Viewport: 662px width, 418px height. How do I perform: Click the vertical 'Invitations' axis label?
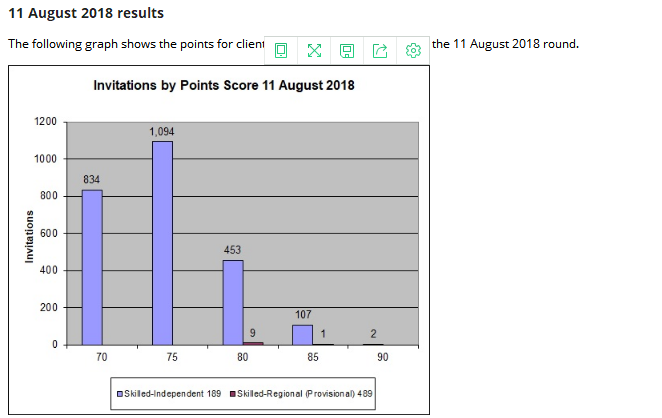pyautogui.click(x=29, y=233)
